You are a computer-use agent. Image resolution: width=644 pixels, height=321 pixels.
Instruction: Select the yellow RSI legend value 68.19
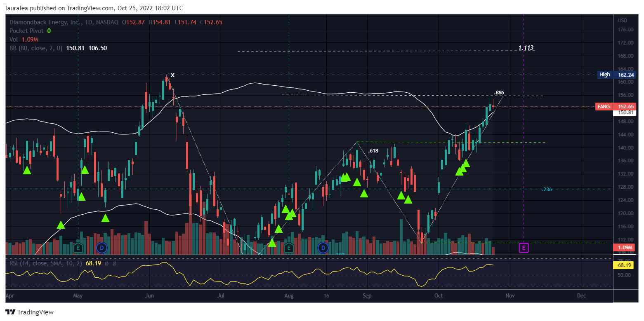[93, 263]
